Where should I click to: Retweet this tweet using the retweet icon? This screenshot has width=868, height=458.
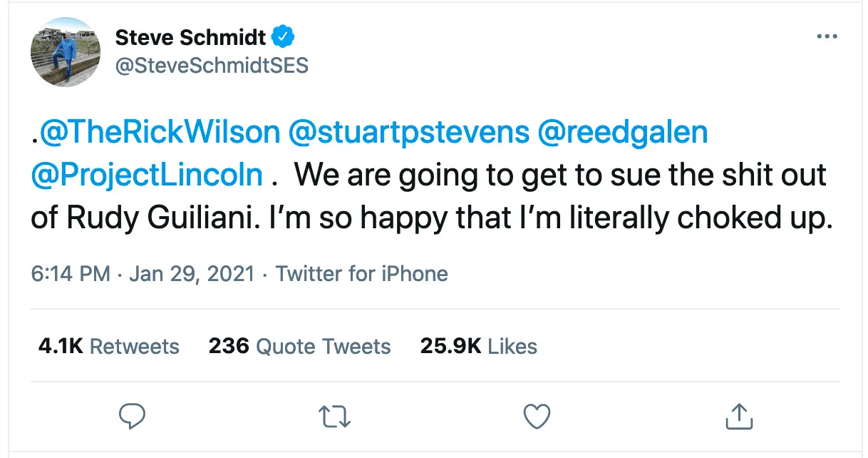click(x=334, y=416)
